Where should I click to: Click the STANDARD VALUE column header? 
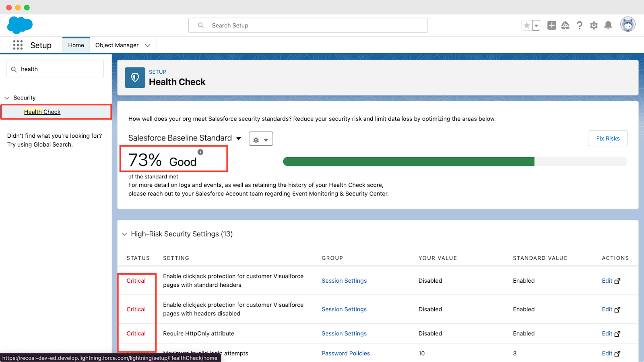coord(540,258)
